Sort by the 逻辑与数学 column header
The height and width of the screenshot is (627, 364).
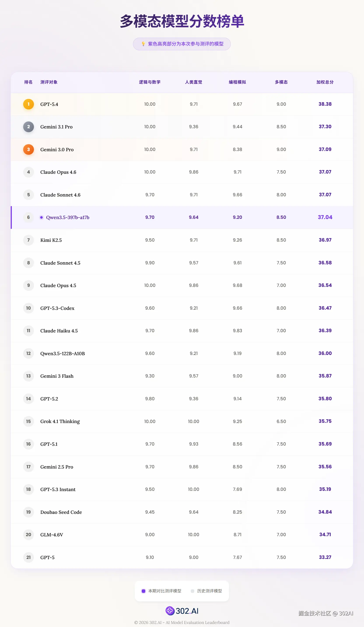(x=150, y=82)
